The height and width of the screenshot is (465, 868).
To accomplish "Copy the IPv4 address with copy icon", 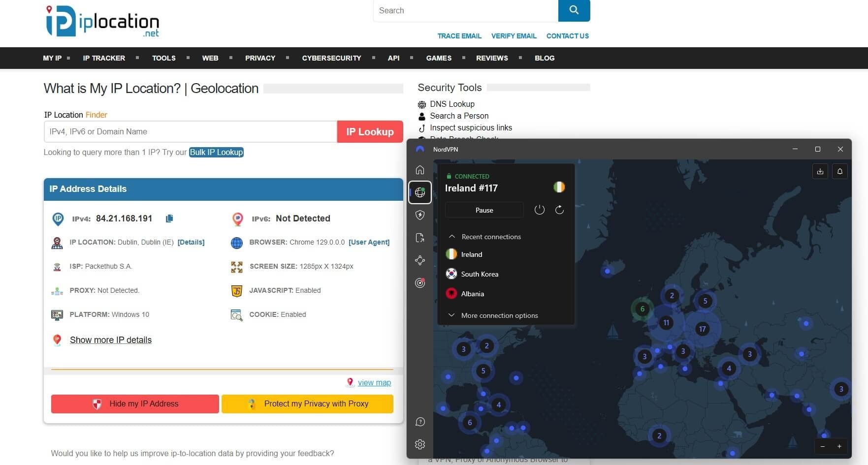I will 169,218.
